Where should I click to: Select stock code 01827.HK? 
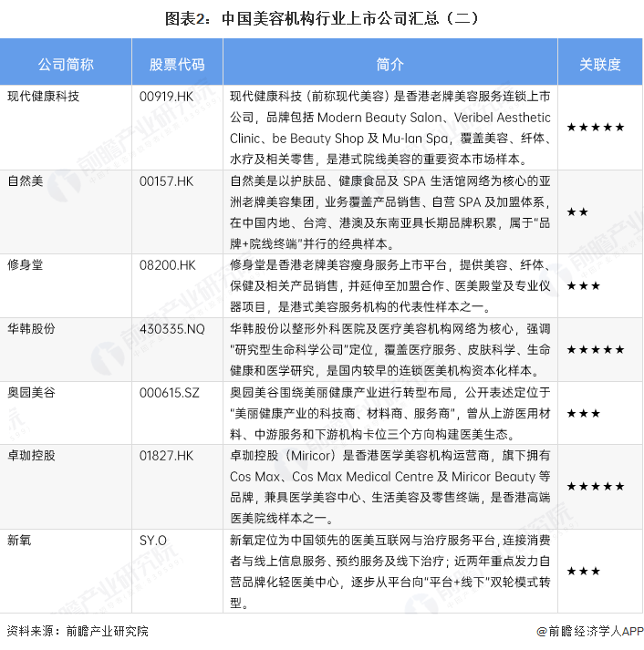(x=166, y=456)
